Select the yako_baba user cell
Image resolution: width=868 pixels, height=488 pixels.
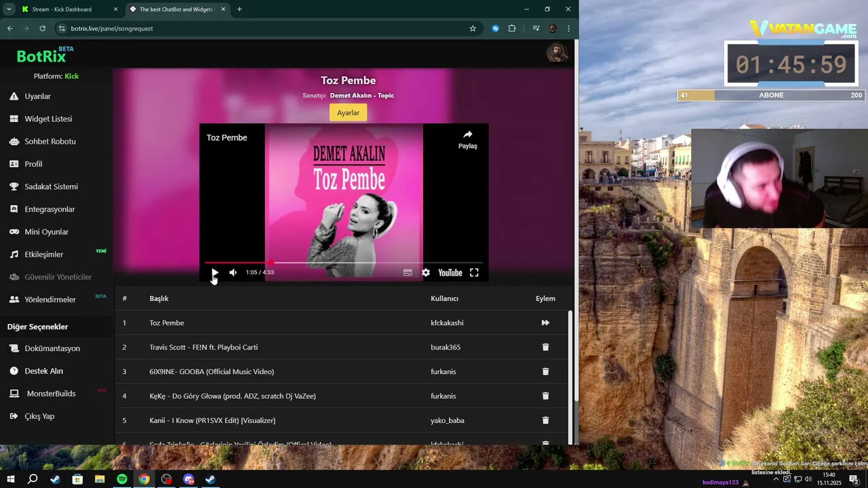click(x=448, y=420)
